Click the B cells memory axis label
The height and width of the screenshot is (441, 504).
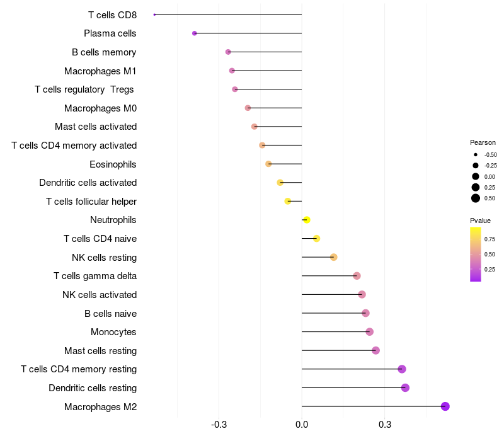(x=104, y=52)
